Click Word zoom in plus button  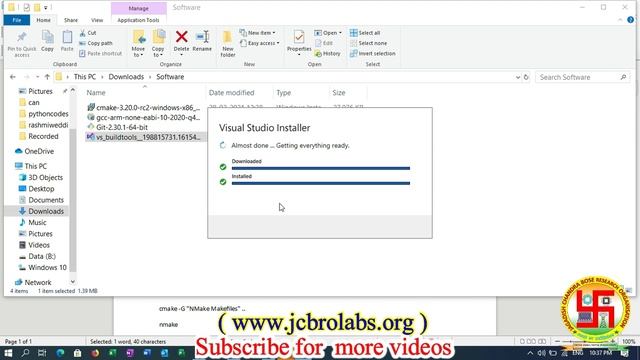coord(613,341)
